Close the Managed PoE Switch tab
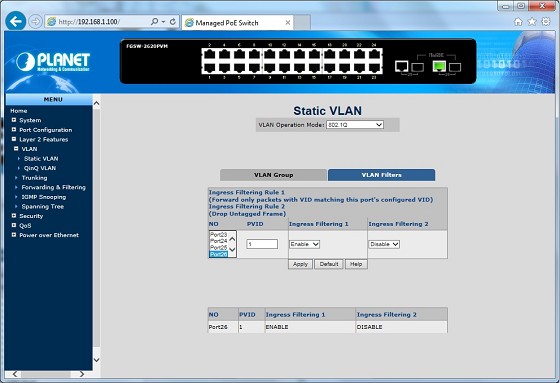Image resolution: width=560 pixels, height=383 pixels. click(x=288, y=23)
